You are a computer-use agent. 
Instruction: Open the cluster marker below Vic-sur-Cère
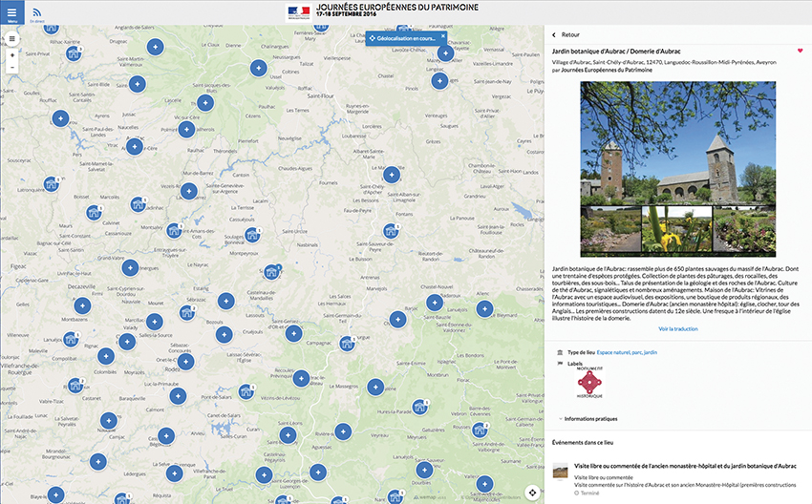click(x=186, y=130)
